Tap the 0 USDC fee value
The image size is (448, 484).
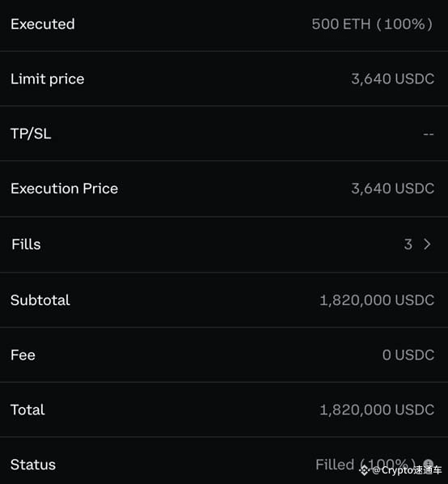point(408,355)
